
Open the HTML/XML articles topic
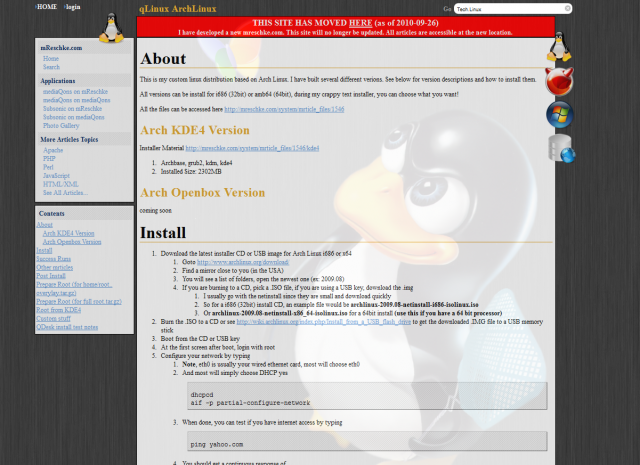[61, 185]
